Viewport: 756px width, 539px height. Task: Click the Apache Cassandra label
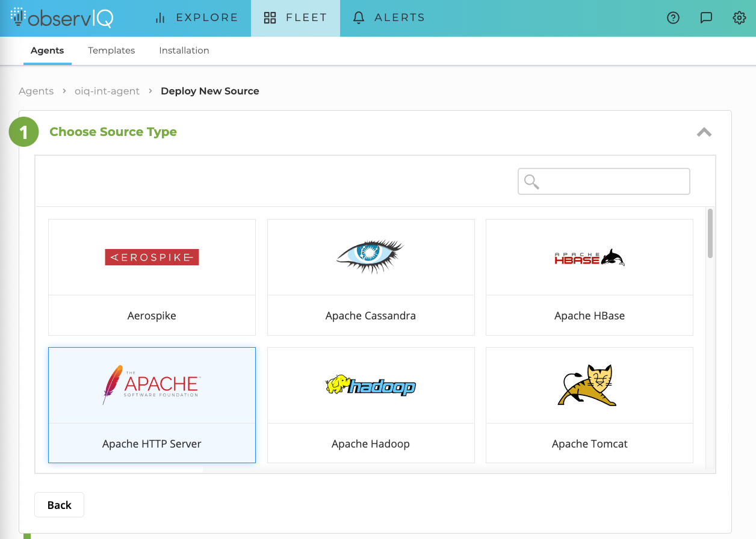click(x=371, y=315)
